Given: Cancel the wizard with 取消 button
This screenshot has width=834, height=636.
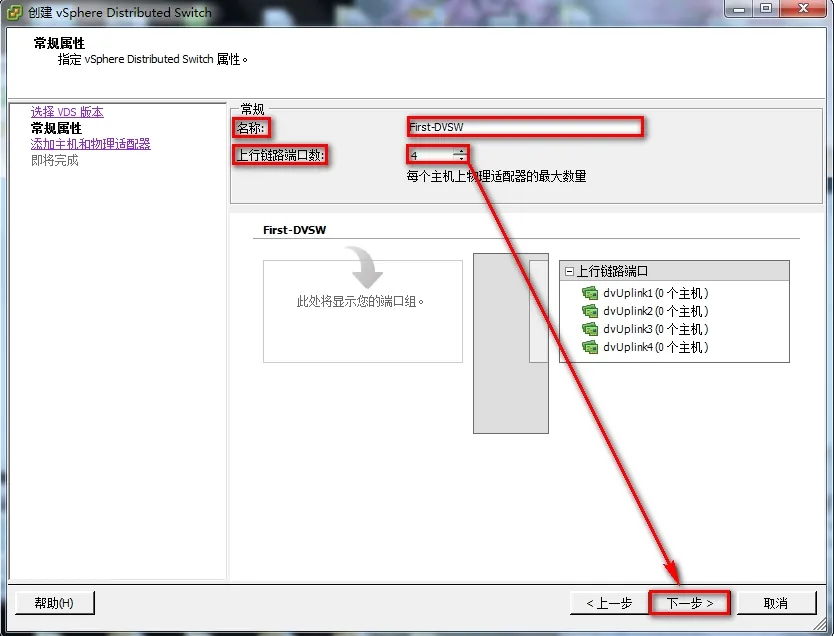Looking at the screenshot, I should [x=776, y=603].
